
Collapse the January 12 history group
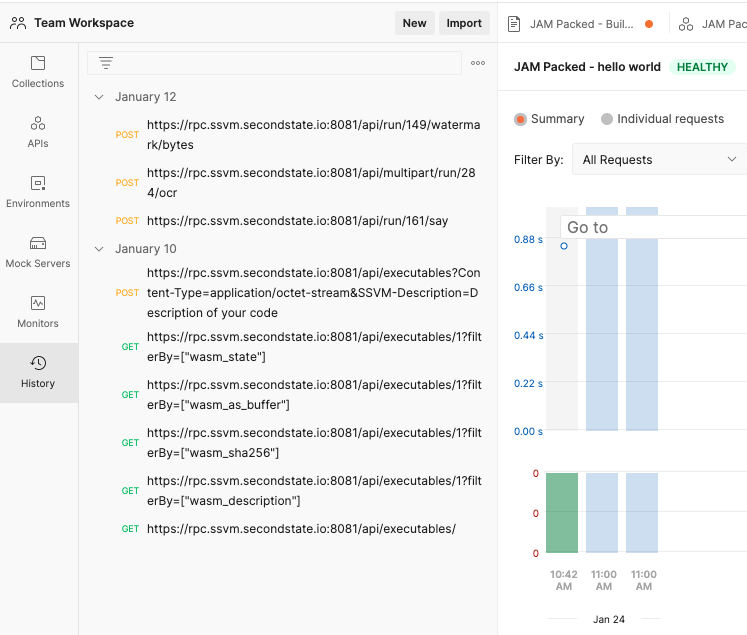99,97
